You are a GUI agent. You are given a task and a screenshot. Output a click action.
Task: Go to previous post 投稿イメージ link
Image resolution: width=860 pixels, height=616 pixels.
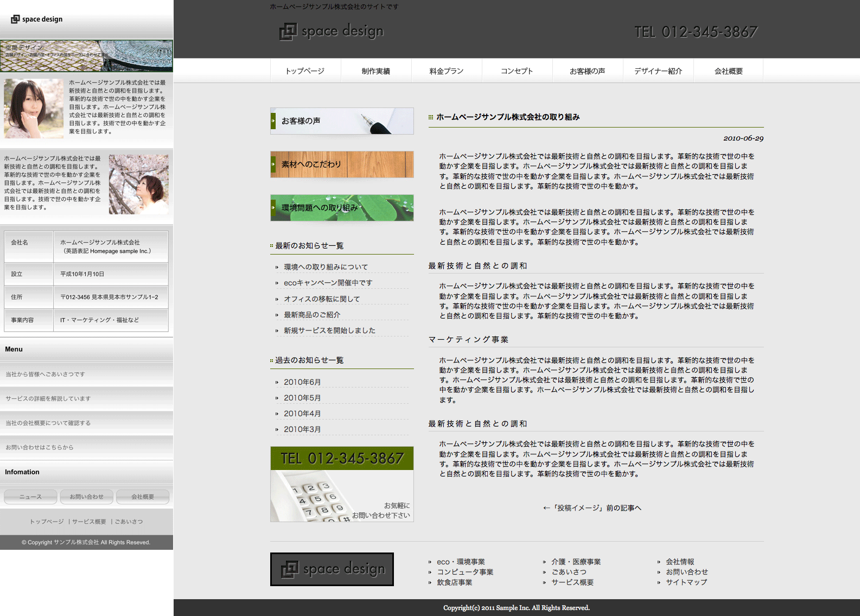pyautogui.click(x=592, y=508)
